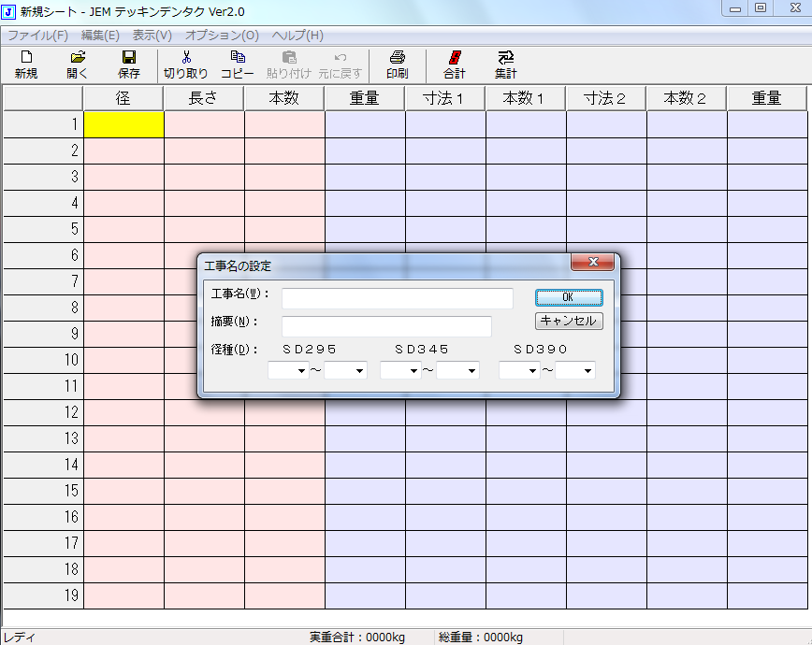Open the オプション(O) menu
Screen dimensions: 812x645
(x=222, y=36)
